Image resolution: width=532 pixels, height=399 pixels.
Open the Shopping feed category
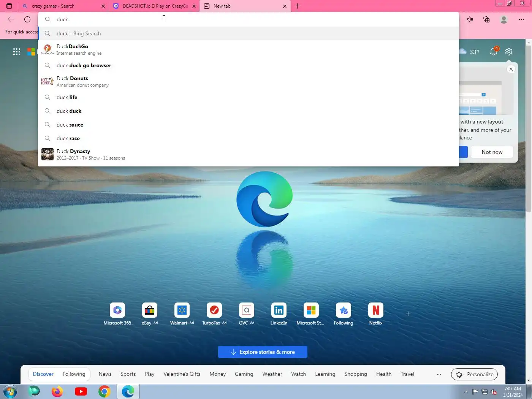pyautogui.click(x=356, y=374)
